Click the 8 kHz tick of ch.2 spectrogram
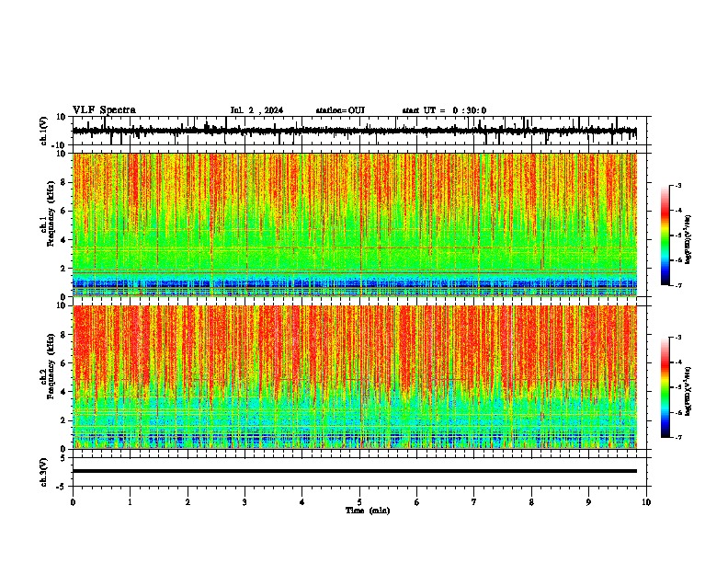 (x=63, y=335)
